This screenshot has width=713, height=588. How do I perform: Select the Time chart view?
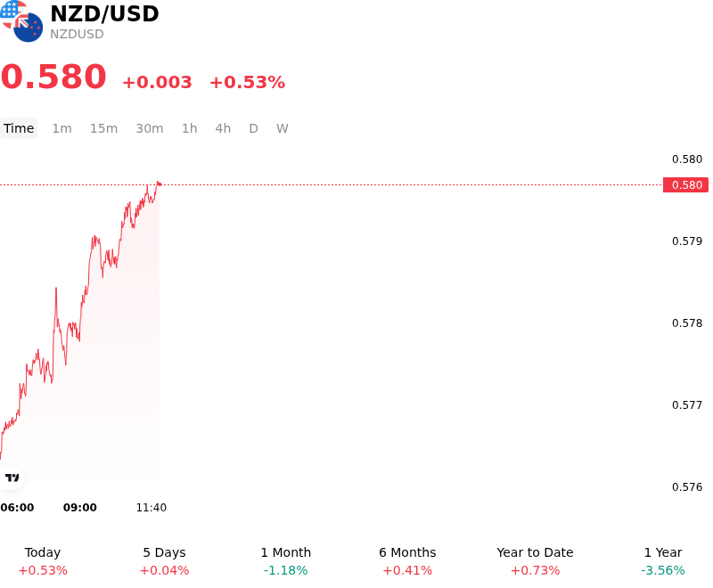coord(19,128)
